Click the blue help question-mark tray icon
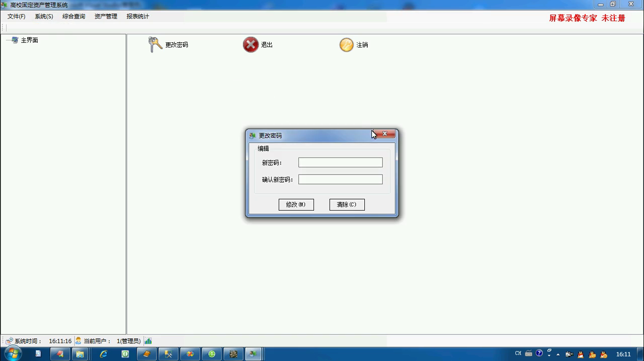This screenshot has height=361, width=644. coord(539,353)
